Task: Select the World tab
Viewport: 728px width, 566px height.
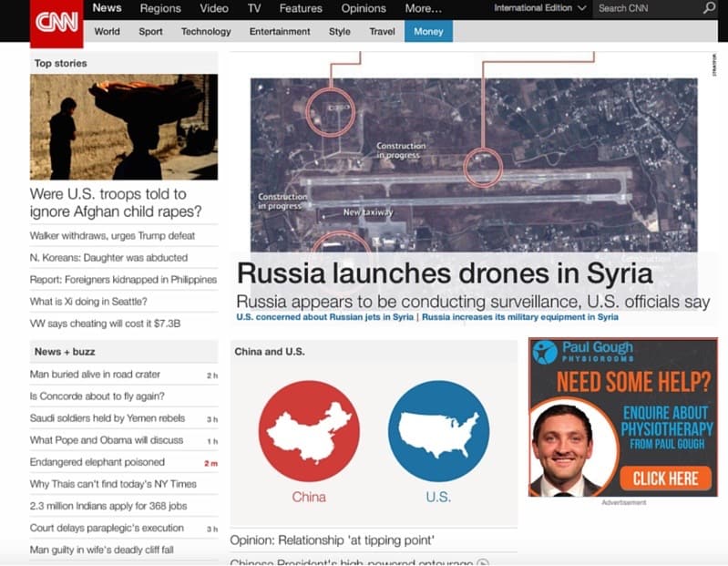Action: [x=108, y=32]
